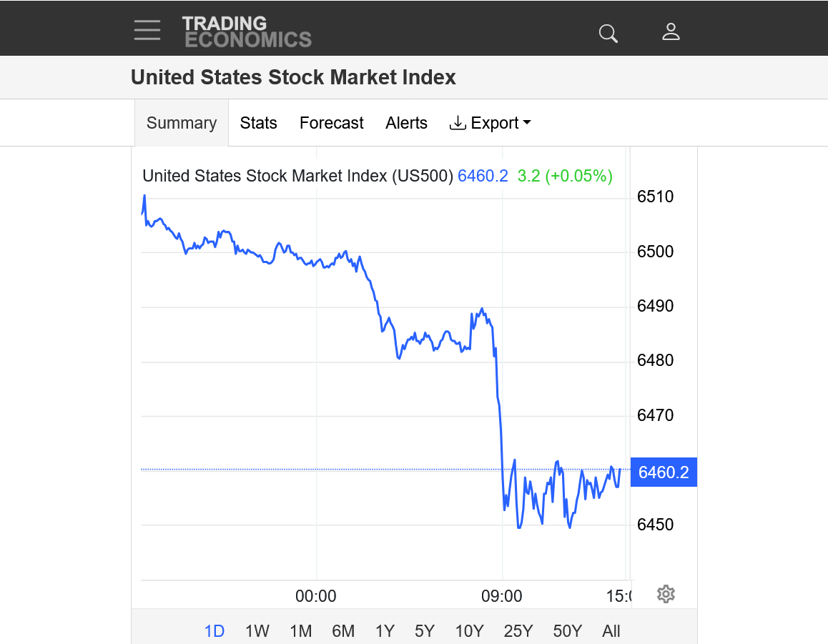Open the hamburger navigation menu

pos(147,30)
